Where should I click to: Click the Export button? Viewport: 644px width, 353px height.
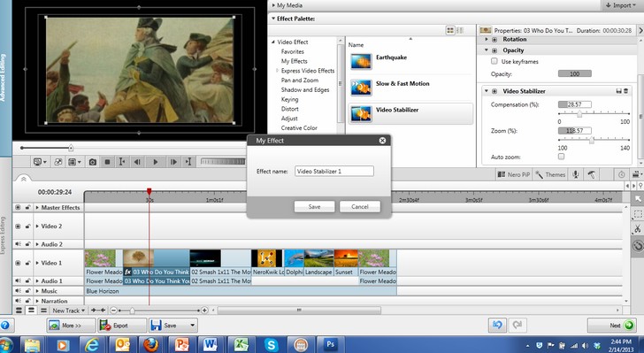[x=122, y=326]
